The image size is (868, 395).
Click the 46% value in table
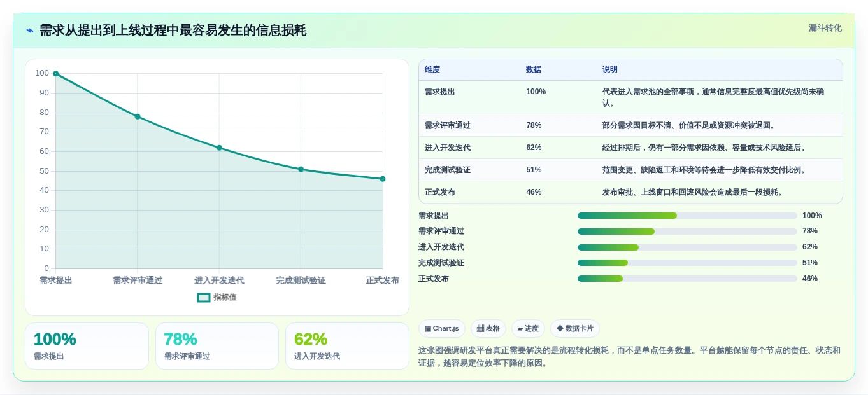point(534,192)
